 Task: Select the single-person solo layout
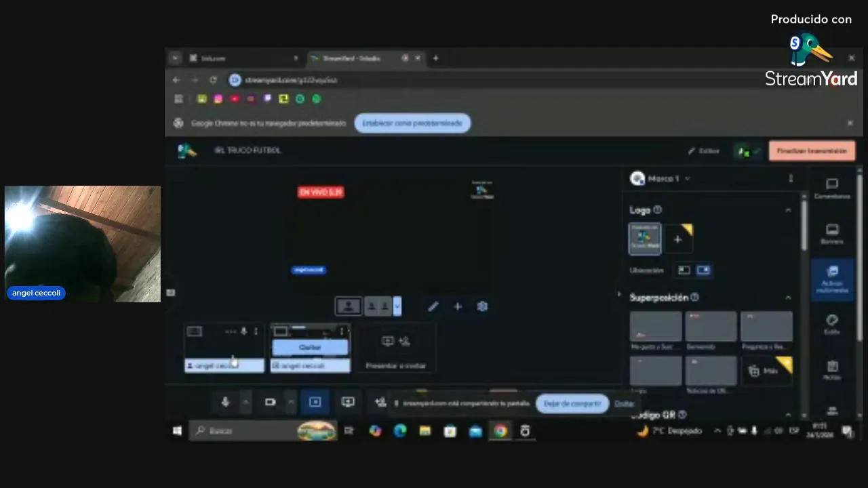349,306
